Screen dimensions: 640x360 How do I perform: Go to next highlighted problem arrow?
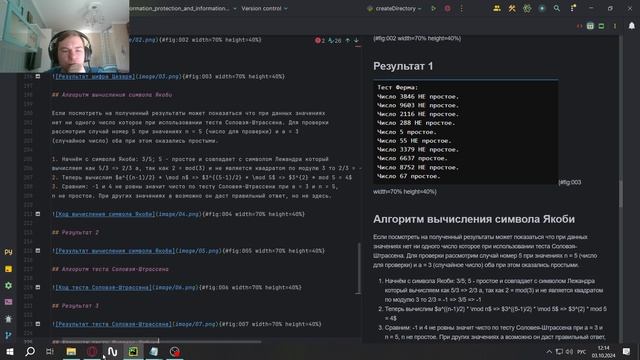tap(356, 40)
